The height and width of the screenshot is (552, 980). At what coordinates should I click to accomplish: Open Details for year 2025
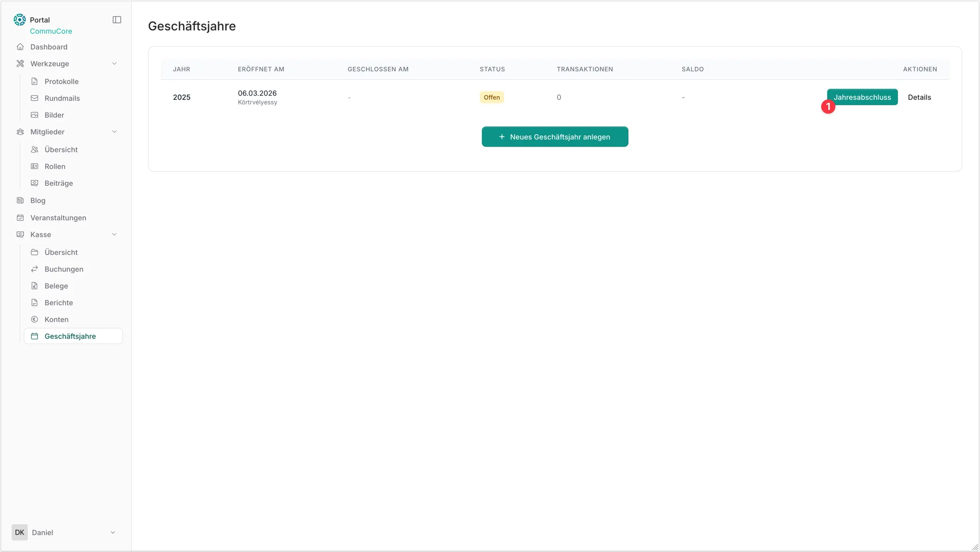tap(919, 97)
